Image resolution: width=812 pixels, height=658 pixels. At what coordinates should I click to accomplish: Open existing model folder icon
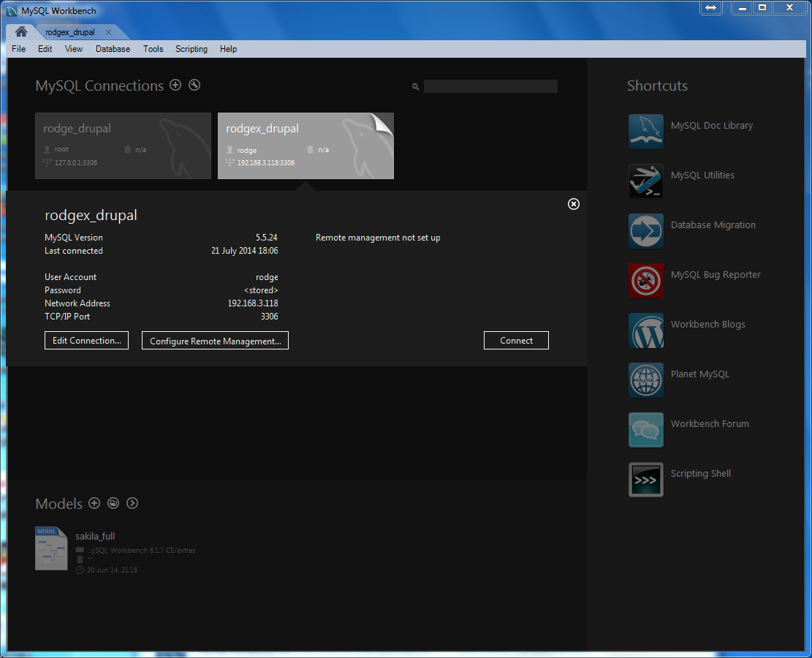pos(113,503)
